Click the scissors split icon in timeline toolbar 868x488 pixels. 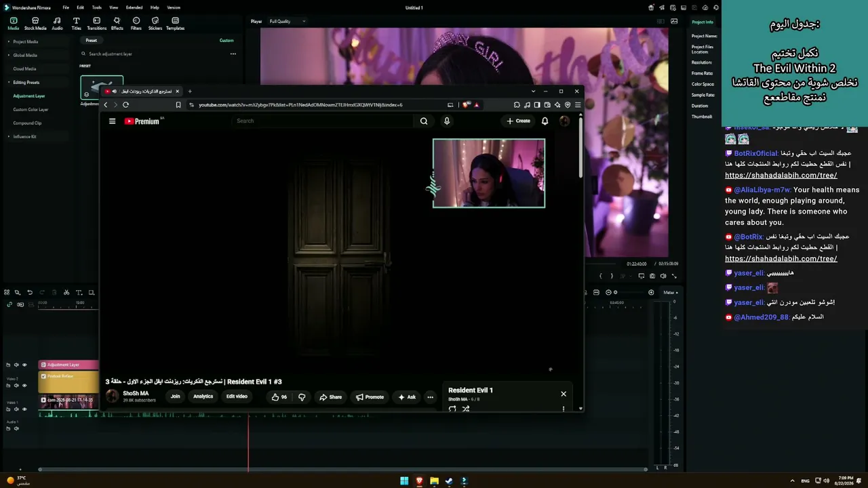[x=66, y=293]
